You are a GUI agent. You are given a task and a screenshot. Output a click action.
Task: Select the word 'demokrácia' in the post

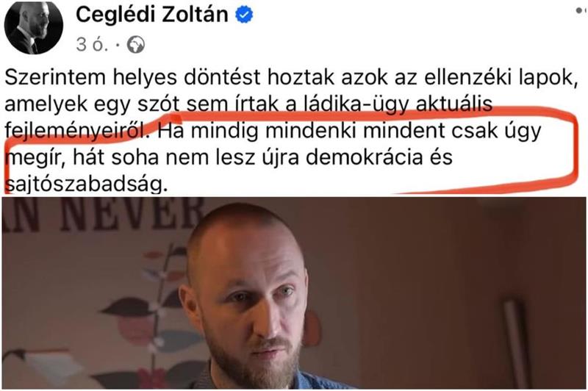[x=365, y=157]
